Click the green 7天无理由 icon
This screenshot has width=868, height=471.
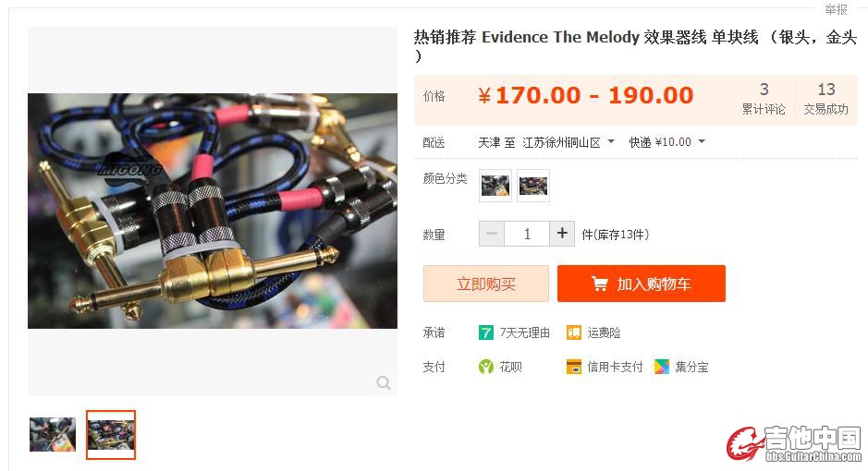pyautogui.click(x=485, y=332)
